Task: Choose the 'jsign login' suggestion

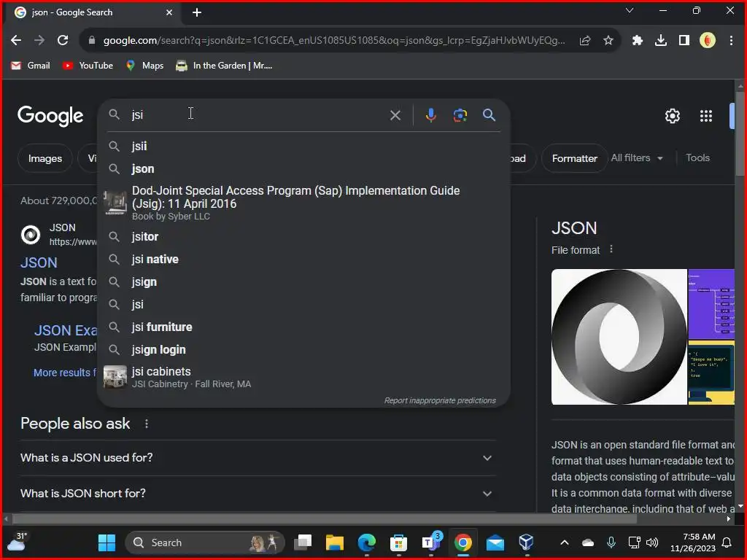Action: [303, 350]
